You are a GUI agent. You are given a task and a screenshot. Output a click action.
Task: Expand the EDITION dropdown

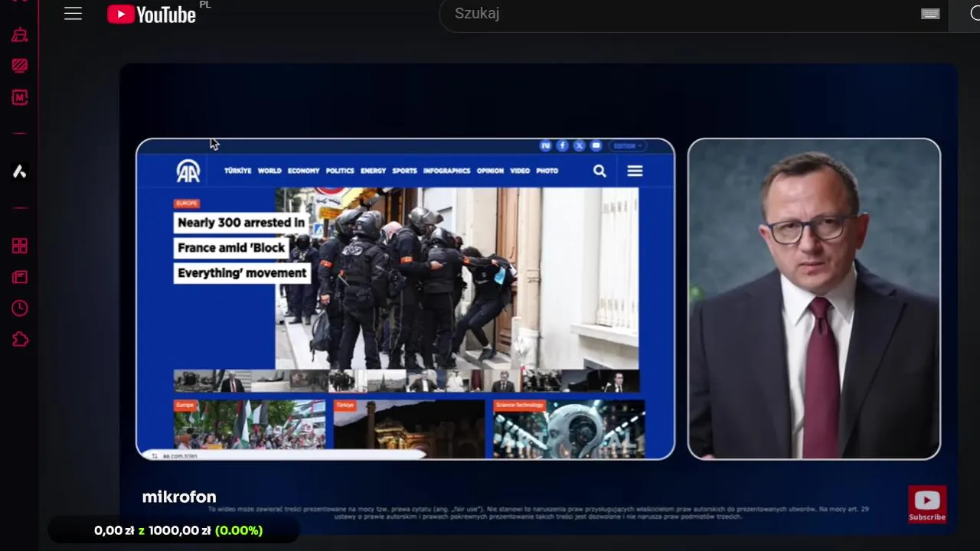click(x=629, y=145)
